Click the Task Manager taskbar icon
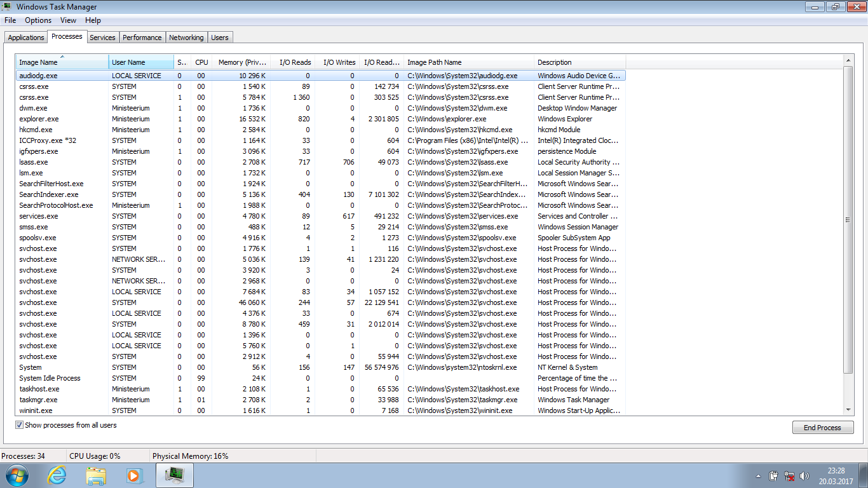868x488 pixels. pos(174,475)
